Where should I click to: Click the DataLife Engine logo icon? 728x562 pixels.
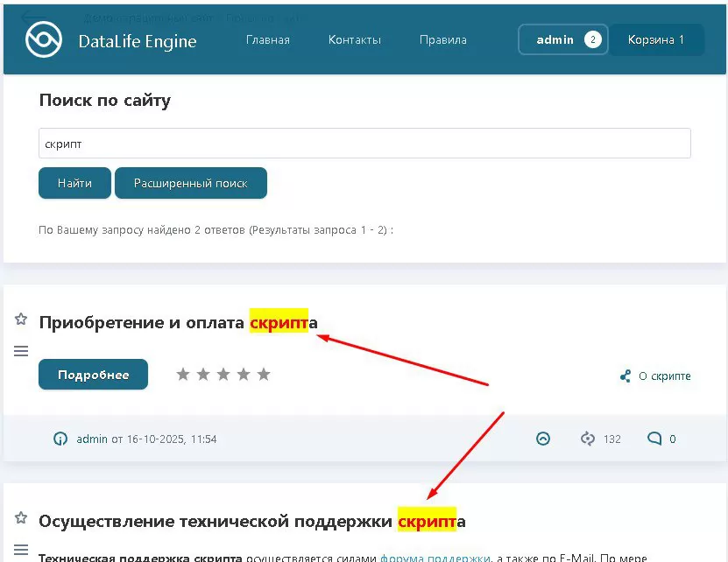coord(43,39)
